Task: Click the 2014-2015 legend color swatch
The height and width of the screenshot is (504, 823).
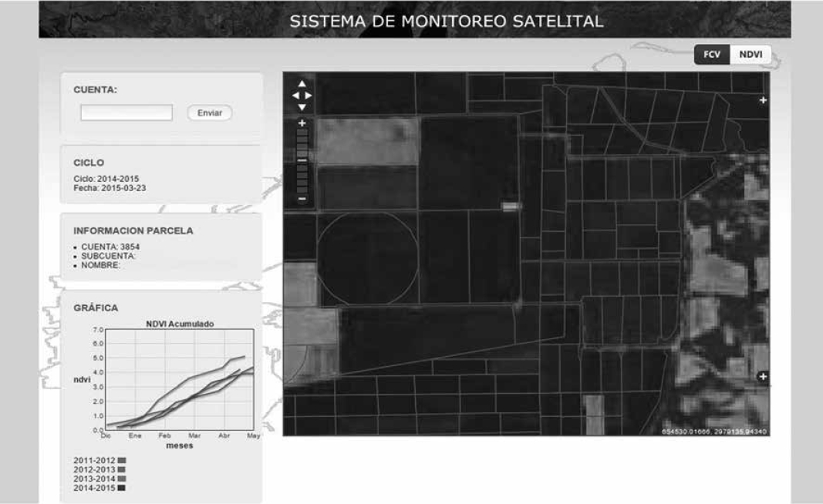Action: (121, 488)
